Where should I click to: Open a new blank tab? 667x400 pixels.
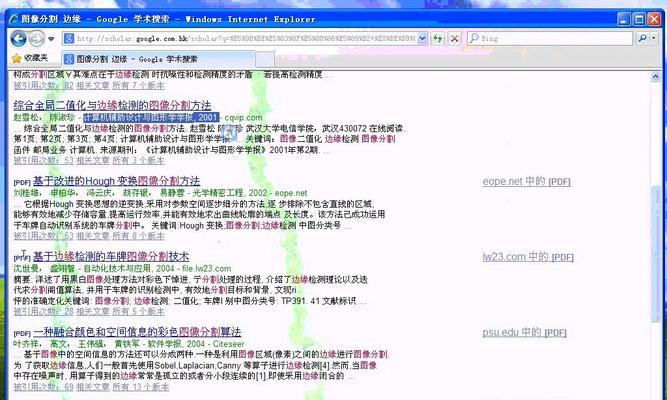point(264,59)
